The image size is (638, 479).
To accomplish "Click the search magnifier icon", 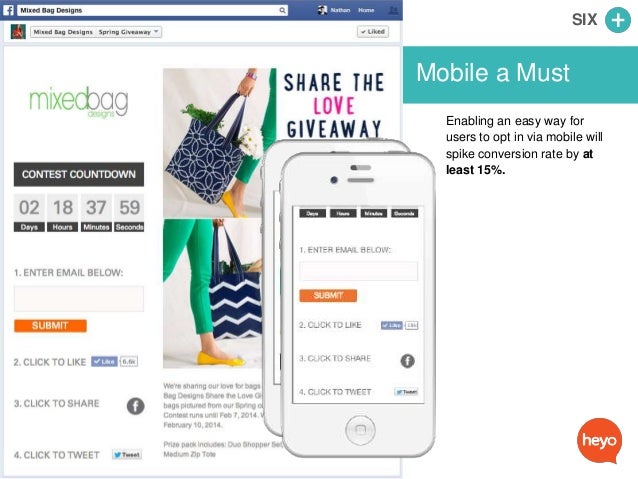I will pos(282,10).
